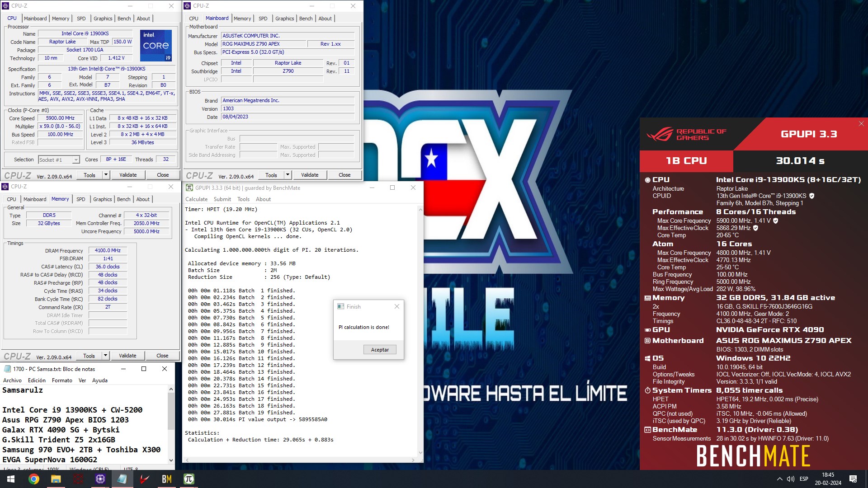Click PI value output line 5895585A0
868x488 pixels.
[x=258, y=419]
